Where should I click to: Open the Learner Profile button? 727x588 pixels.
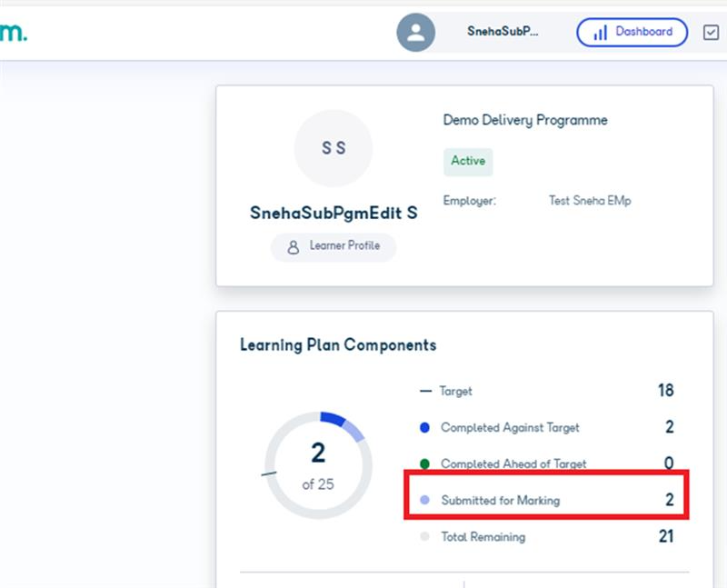pyautogui.click(x=334, y=246)
